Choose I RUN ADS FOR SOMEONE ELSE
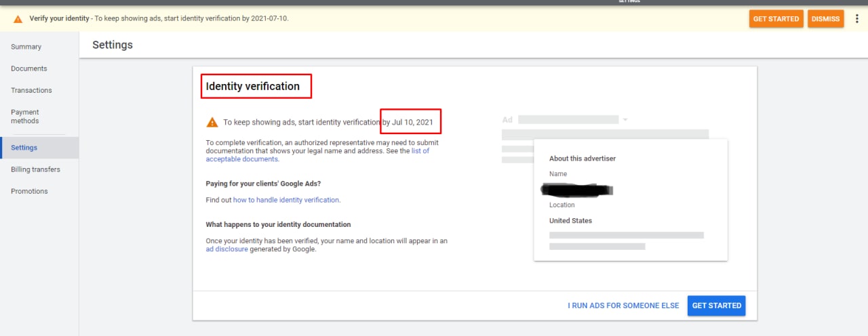Image resolution: width=868 pixels, height=336 pixels. tap(623, 306)
